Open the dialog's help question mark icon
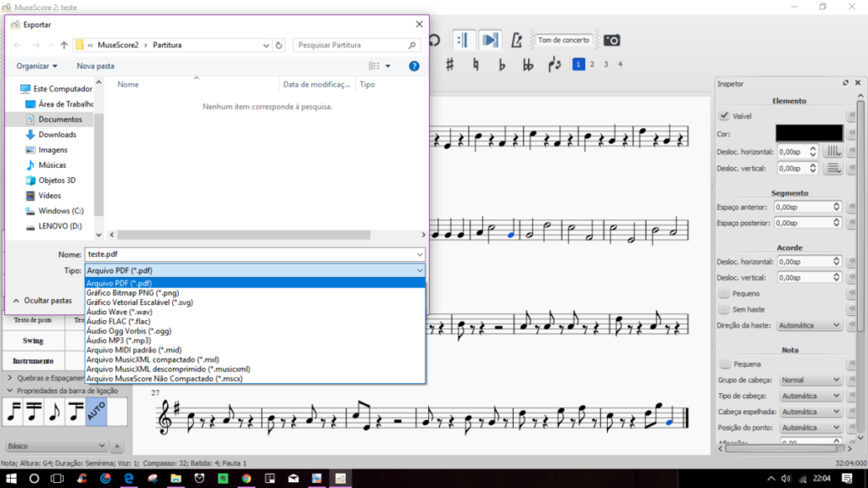Screen dimensions: 868x488 414,65
